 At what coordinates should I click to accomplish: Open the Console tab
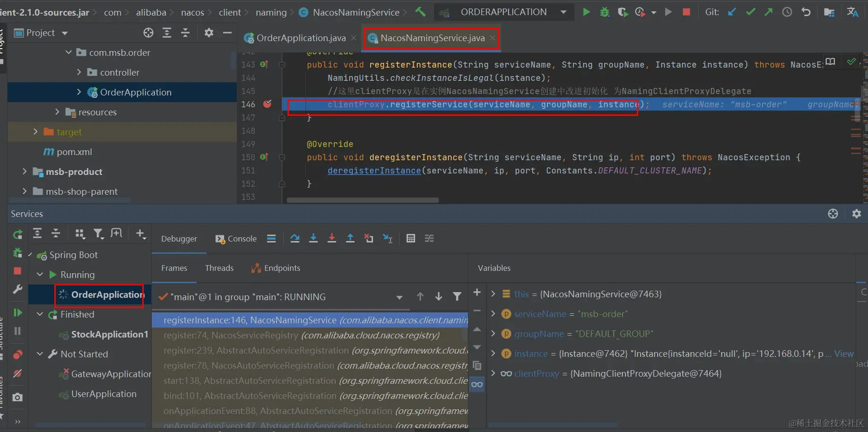coord(236,239)
